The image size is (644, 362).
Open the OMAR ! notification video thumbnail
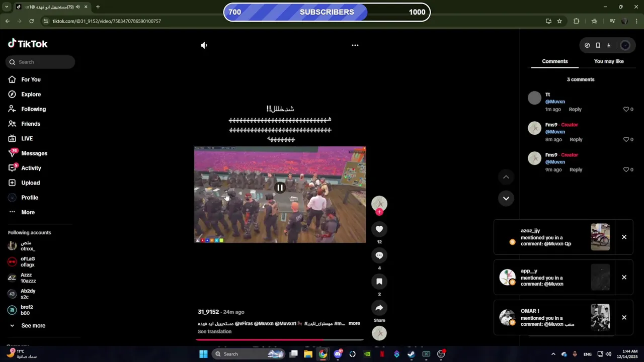(600, 317)
